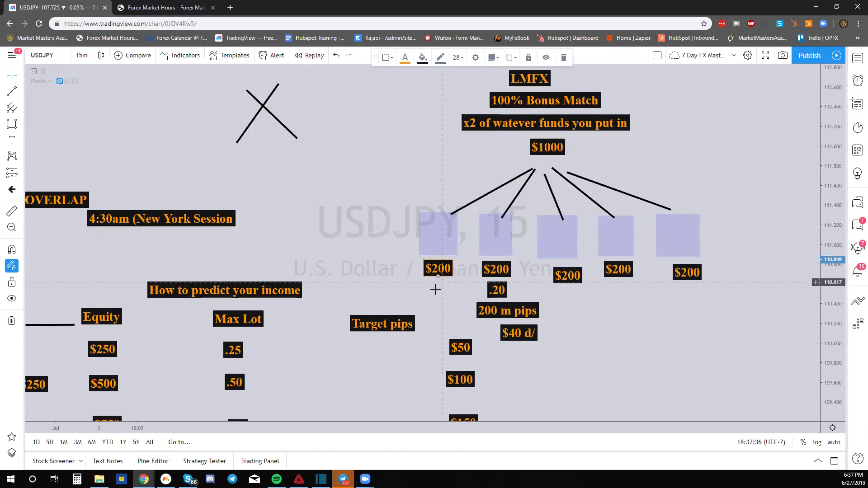Select the Text tool in left sidebar
Viewport: 868px width, 488px height.
click(12, 141)
